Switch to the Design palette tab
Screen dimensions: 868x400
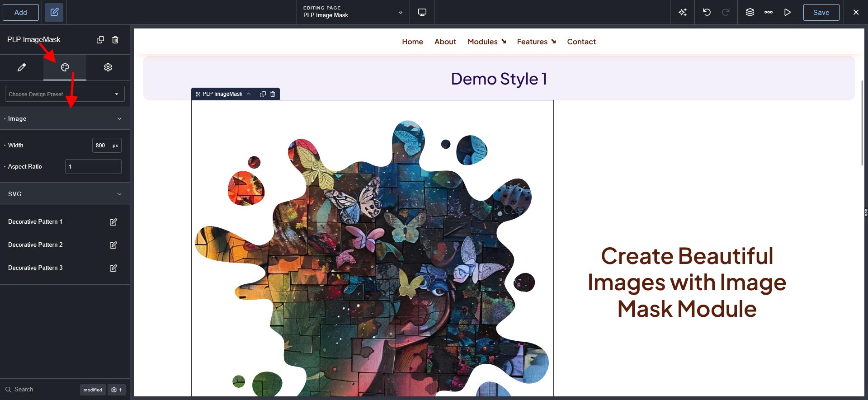[65, 67]
